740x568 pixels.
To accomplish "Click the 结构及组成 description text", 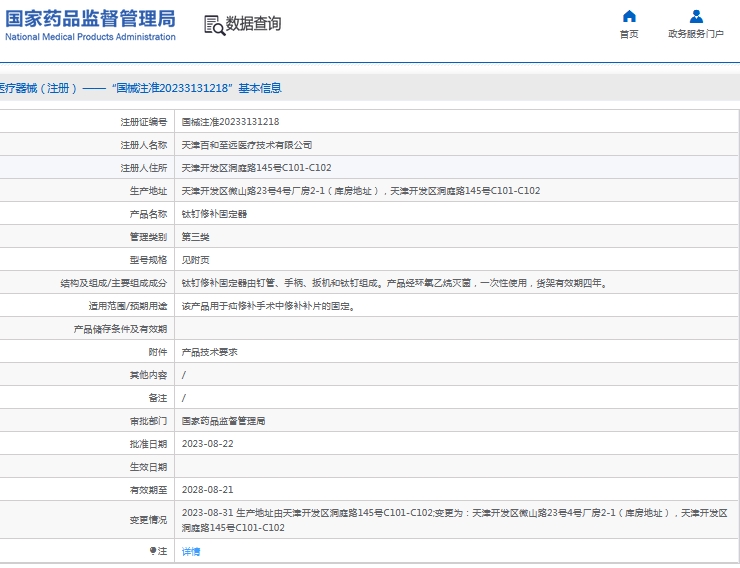I will 395,283.
